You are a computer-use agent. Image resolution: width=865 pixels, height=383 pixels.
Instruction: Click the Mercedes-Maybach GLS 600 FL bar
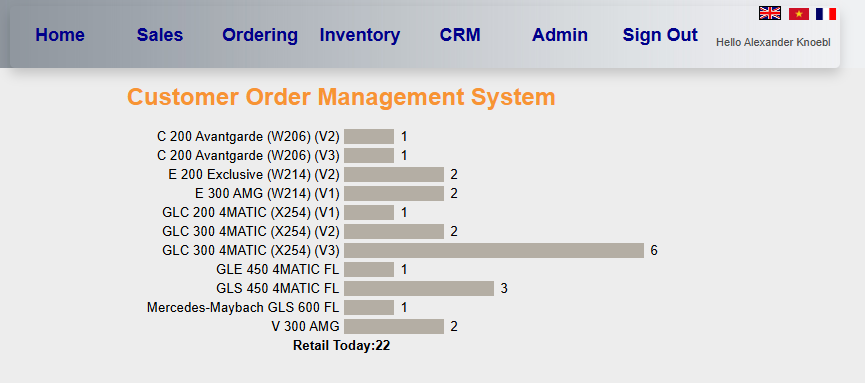(x=369, y=307)
